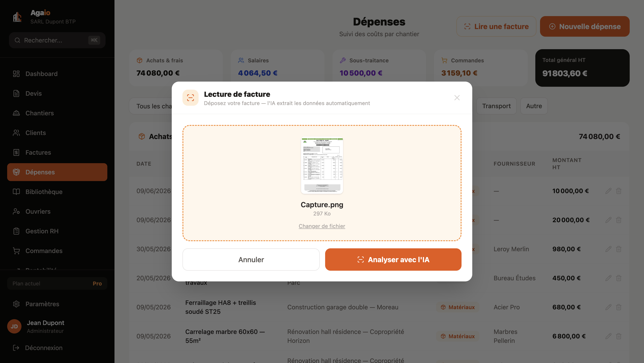Click the Analyser avec l'IA button

pyautogui.click(x=393, y=259)
